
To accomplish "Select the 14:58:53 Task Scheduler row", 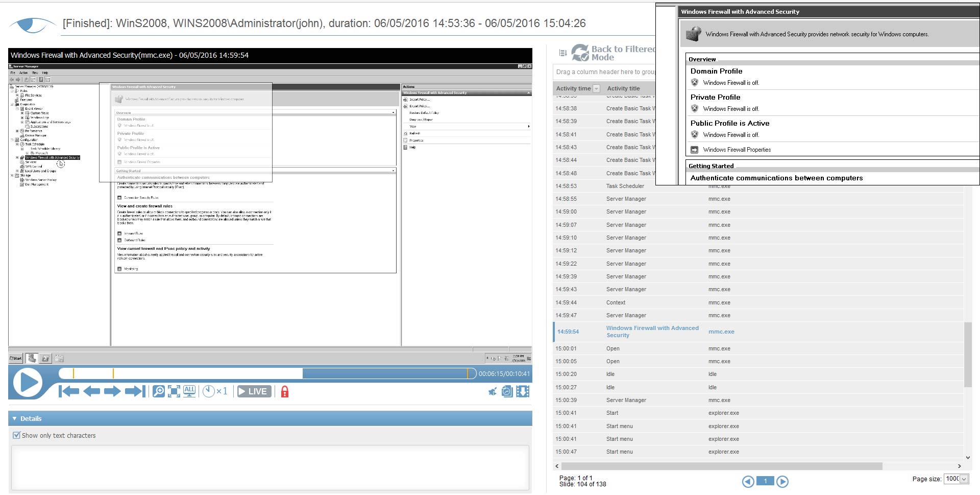I will point(758,186).
